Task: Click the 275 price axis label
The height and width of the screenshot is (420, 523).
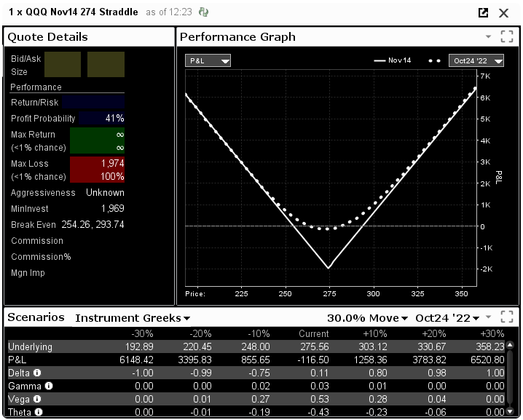Action: tap(329, 293)
